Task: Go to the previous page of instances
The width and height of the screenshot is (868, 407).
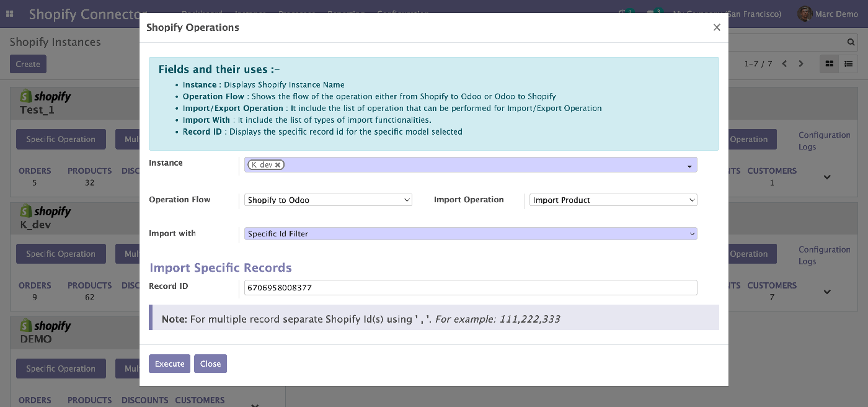Action: 785,64
